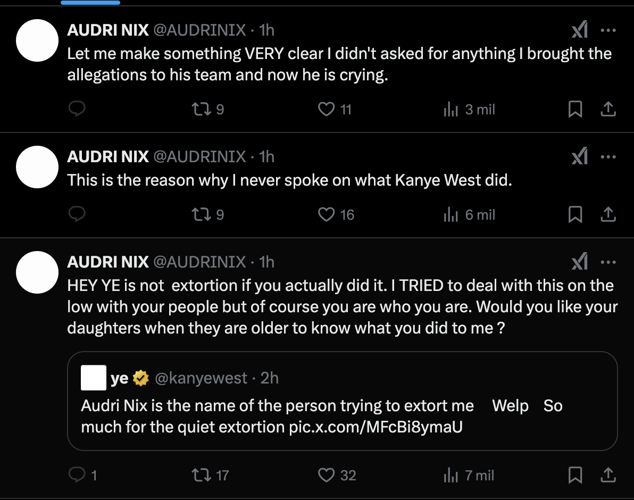Image resolution: width=634 pixels, height=500 pixels.
Task: Repost the tweet with 11 likes
Action: [x=208, y=109]
